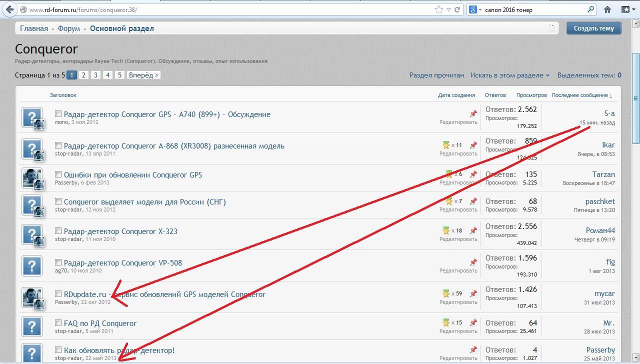This screenshot has height=364, width=640.
Task: Click the pin icon on the X-323 thread
Action: [473, 230]
